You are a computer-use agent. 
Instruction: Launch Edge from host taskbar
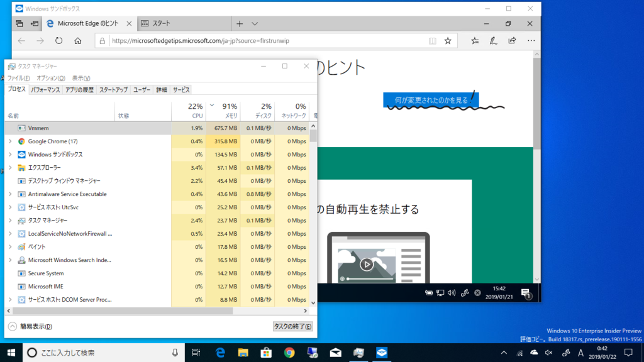pyautogui.click(x=220, y=353)
